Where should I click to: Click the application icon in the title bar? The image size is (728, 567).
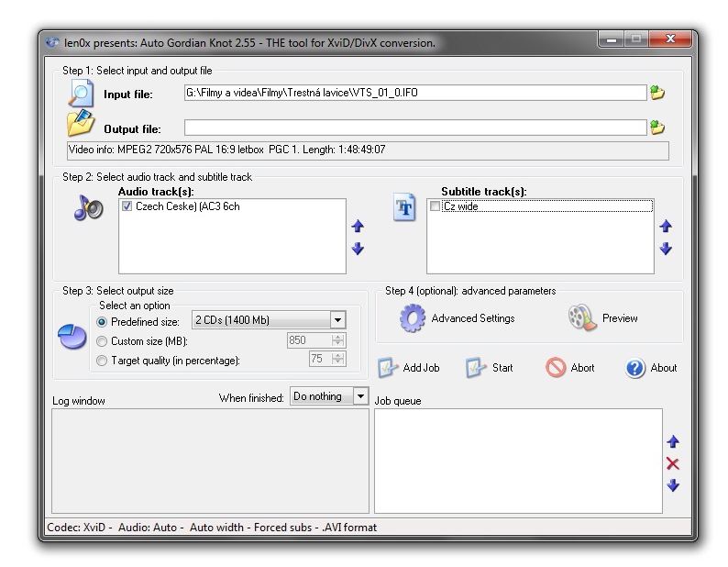(x=52, y=43)
